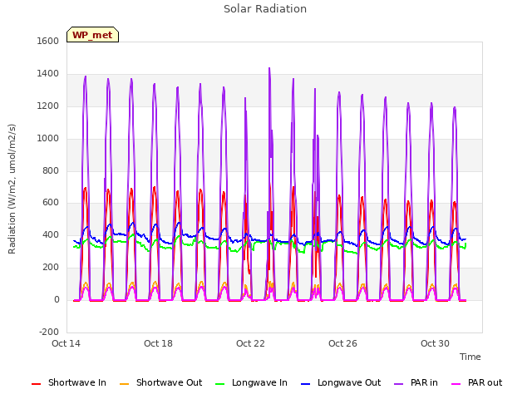Click the 400 y-axis tick label

coord(51,234)
